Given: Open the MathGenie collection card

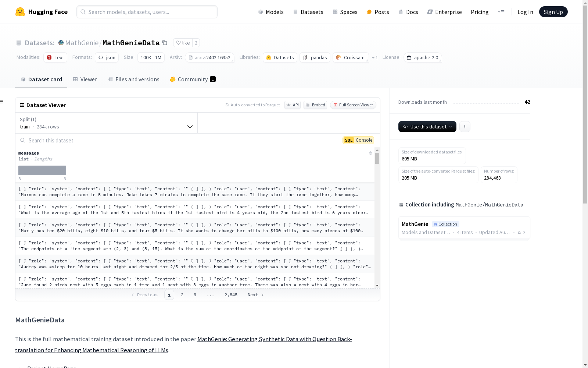Looking at the screenshot, I should 464,228.
